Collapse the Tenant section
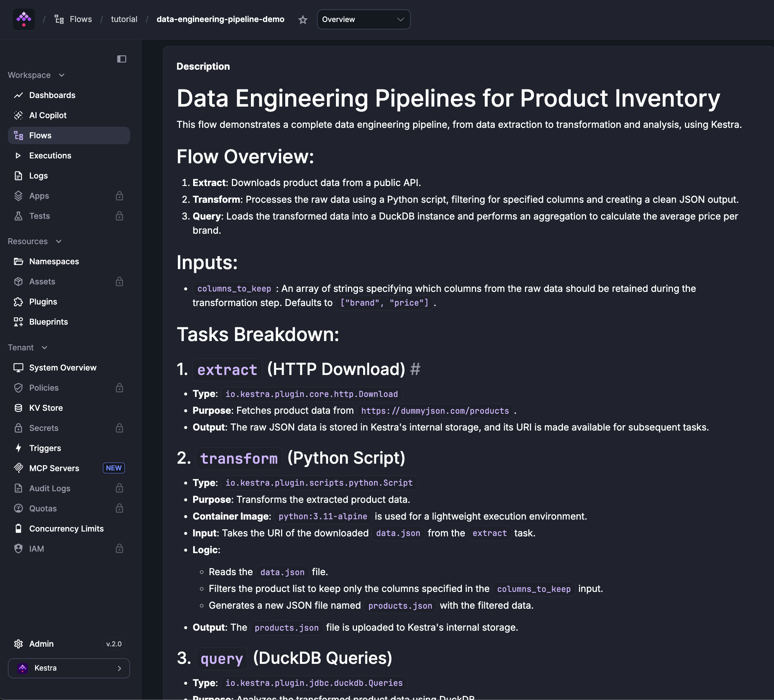The height and width of the screenshot is (700, 774). pyautogui.click(x=44, y=348)
